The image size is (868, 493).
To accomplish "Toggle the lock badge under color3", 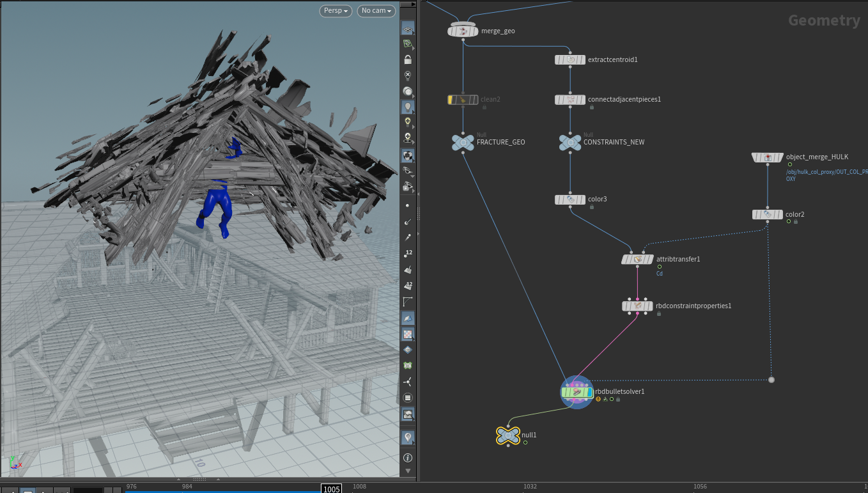I will pos(592,207).
